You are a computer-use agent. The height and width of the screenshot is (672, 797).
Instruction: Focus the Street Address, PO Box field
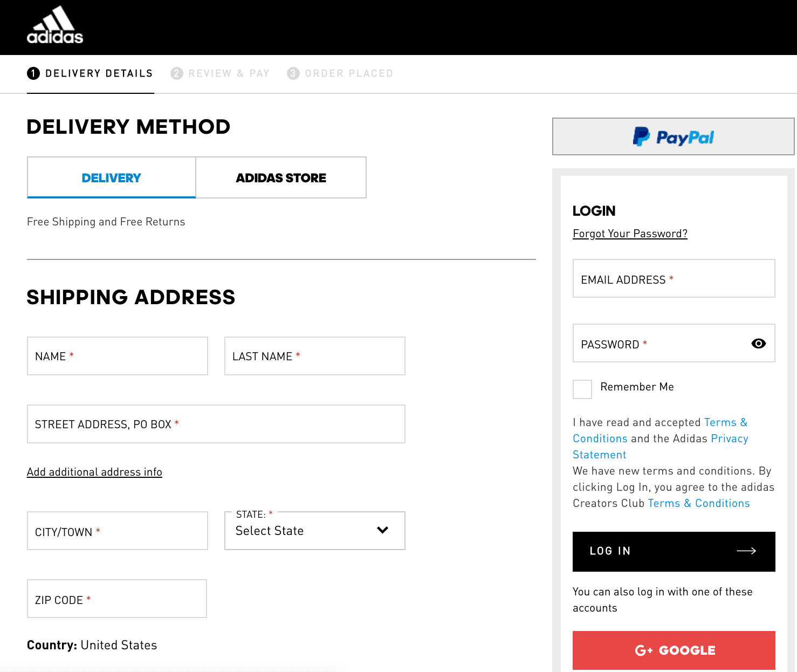pos(216,424)
